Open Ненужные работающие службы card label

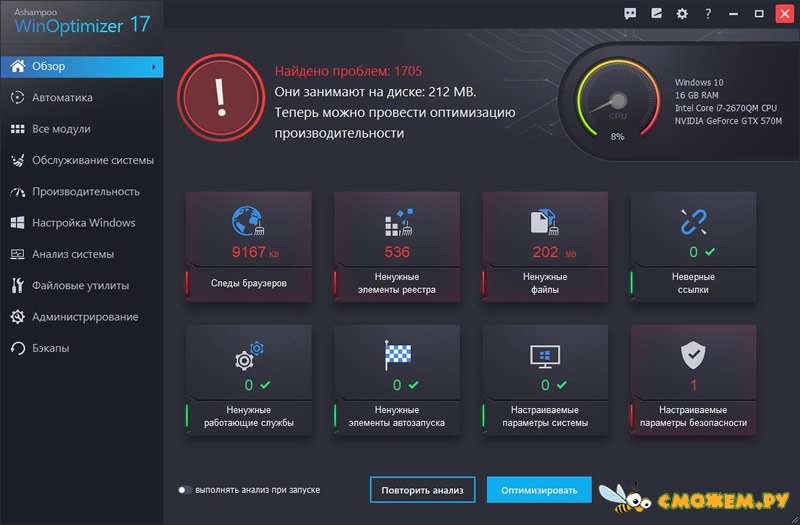248,416
